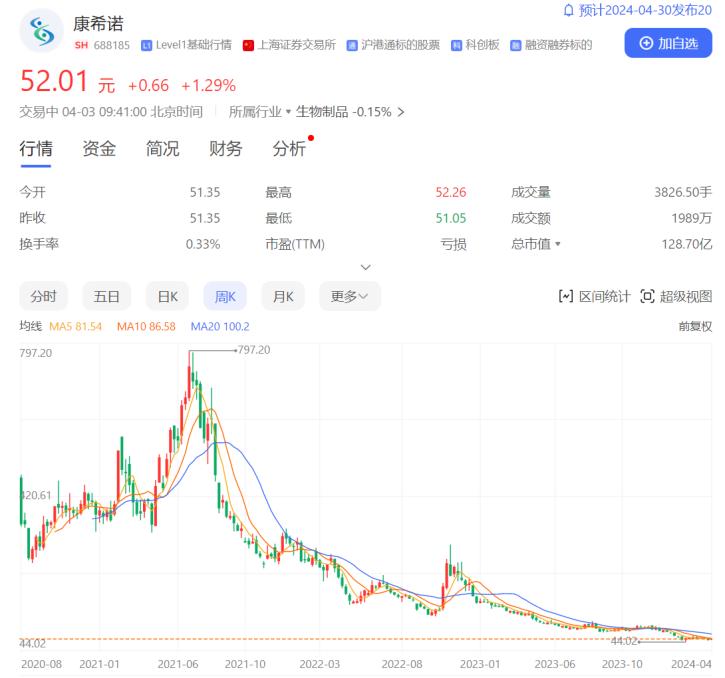This screenshot has width=725, height=678.
Task: Open the 更多 period dropdown
Action: click(350, 296)
